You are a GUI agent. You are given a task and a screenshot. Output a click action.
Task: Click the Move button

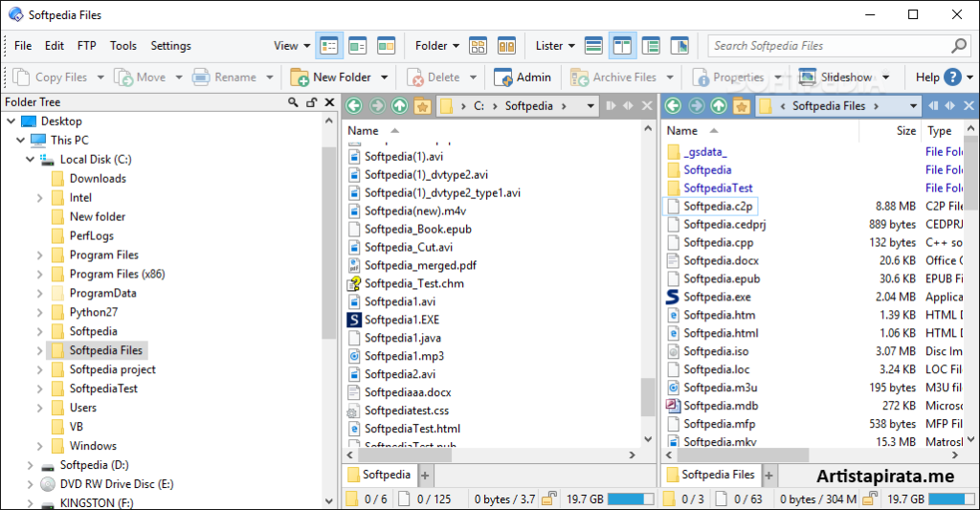140,77
